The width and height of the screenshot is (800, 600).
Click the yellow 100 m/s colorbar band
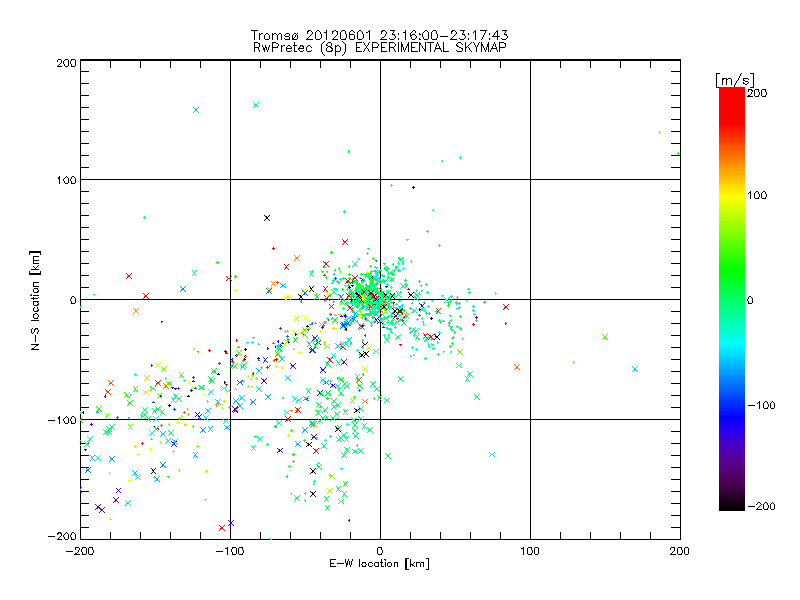pos(732,195)
